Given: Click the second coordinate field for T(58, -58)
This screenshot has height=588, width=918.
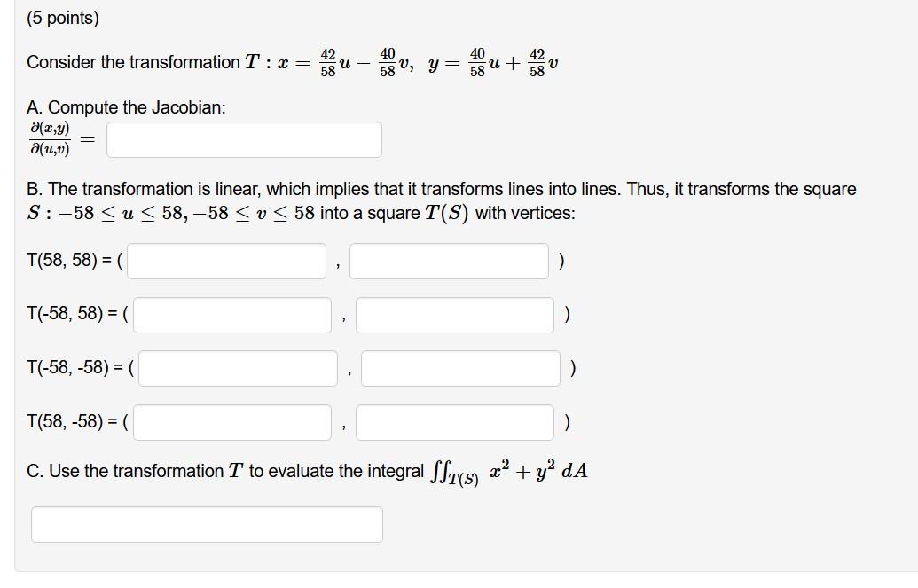Looking at the screenshot, I should [x=454, y=422].
